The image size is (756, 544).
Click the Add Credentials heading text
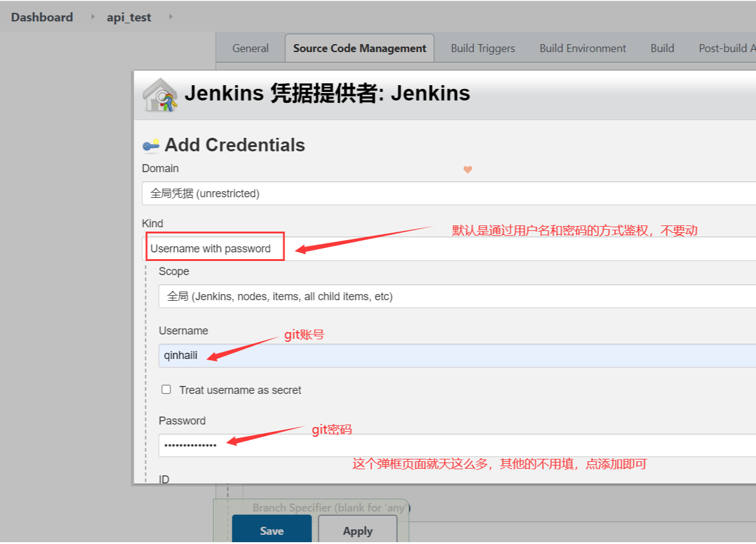(235, 145)
